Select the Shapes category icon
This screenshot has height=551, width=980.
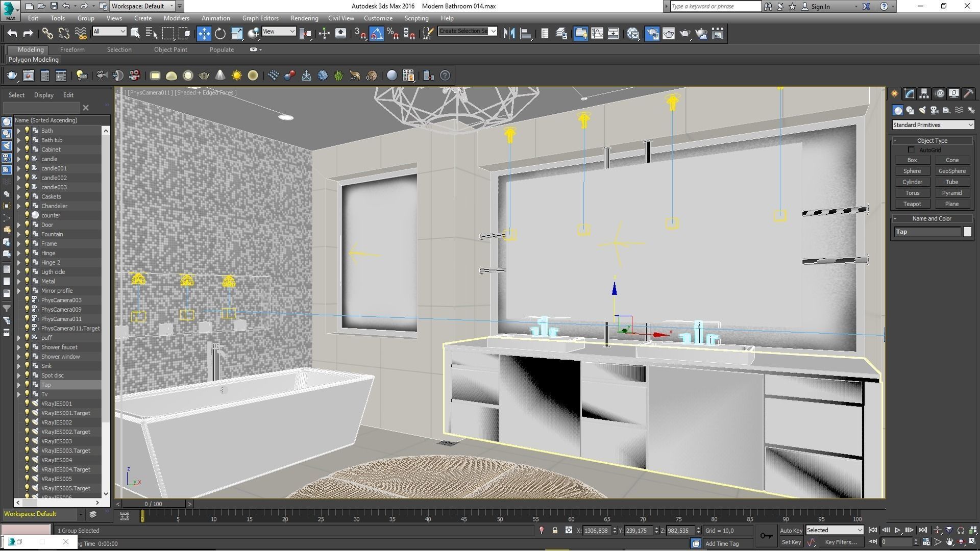910,110
